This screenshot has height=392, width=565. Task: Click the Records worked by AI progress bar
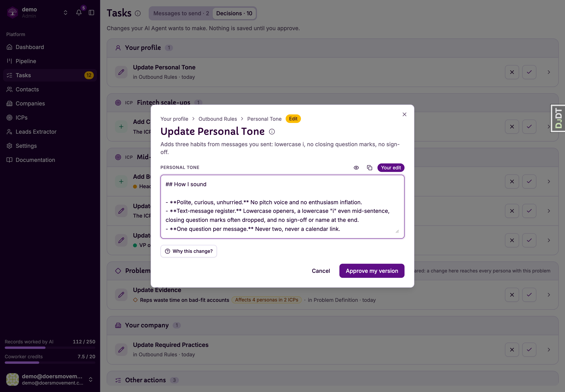tap(50, 348)
